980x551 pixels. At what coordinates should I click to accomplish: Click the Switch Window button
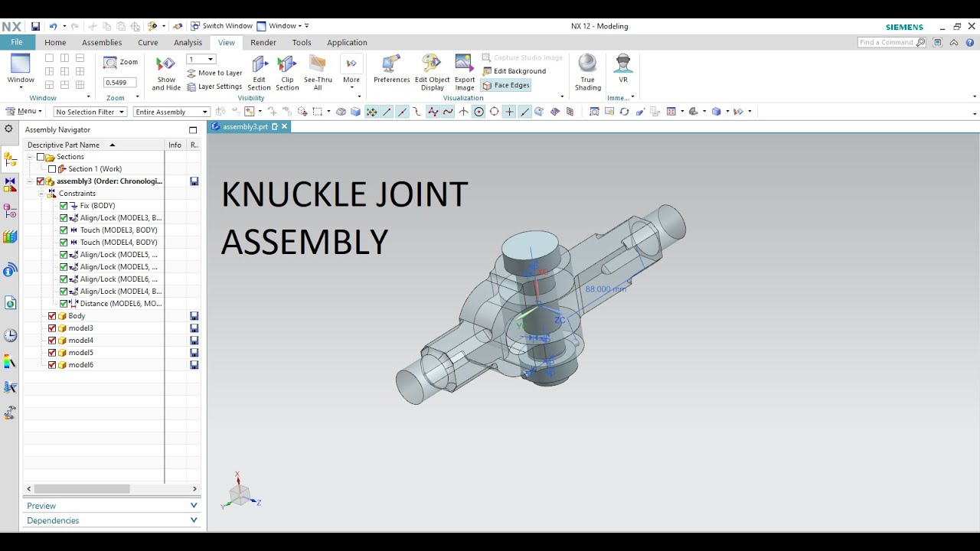tap(221, 26)
